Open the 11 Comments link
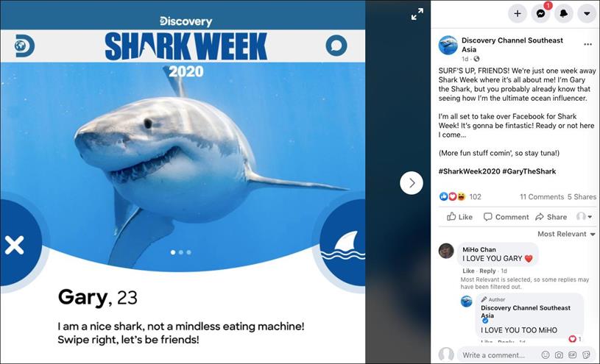The height and width of the screenshot is (364, 600). [541, 197]
